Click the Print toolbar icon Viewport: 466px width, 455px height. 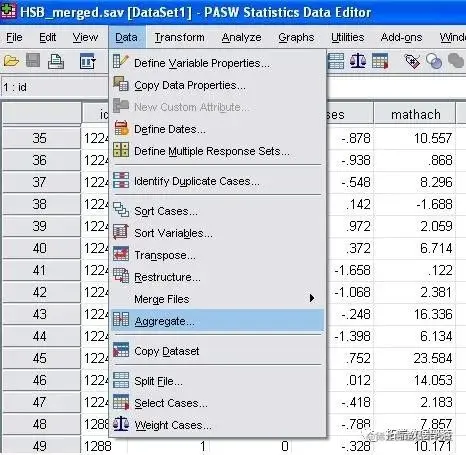pyautogui.click(x=56, y=61)
